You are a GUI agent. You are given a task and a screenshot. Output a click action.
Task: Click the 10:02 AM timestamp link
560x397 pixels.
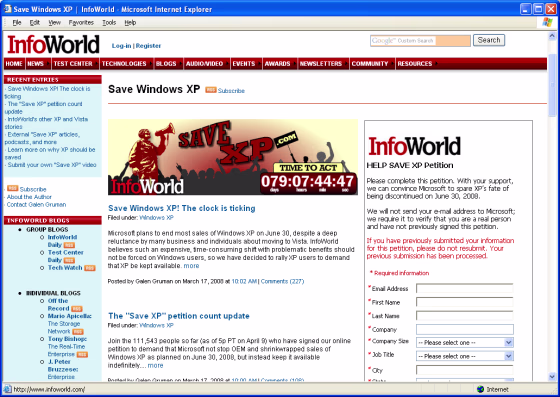tap(244, 281)
